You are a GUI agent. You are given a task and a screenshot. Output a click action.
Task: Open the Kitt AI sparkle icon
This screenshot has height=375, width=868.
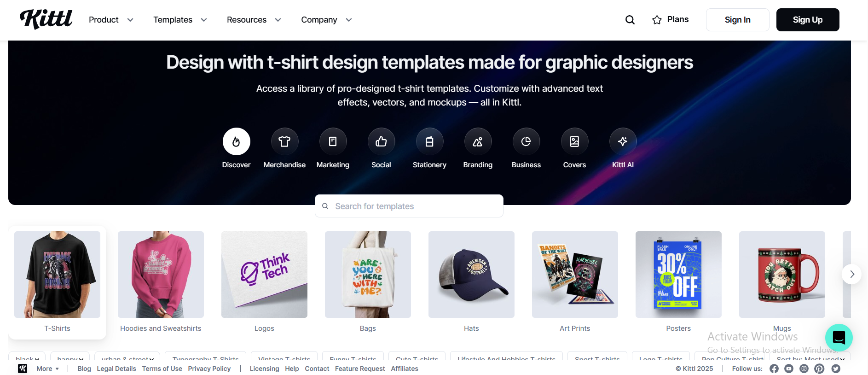pos(623,141)
